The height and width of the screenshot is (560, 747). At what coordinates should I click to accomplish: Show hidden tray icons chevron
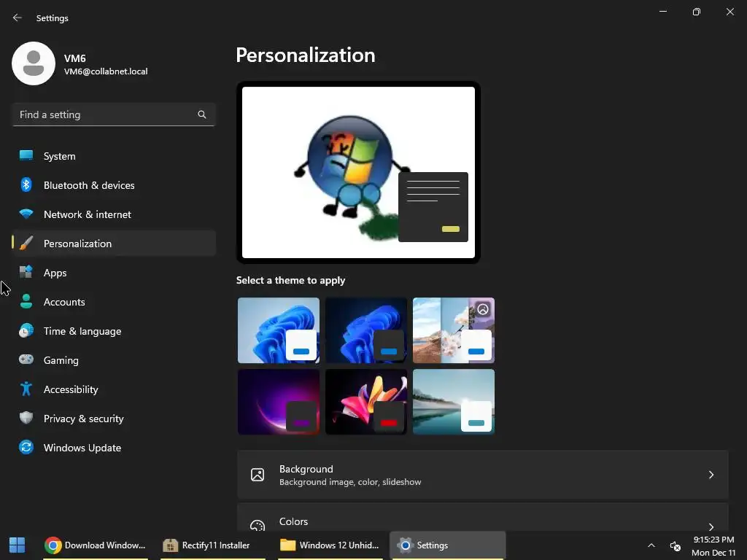pyautogui.click(x=651, y=545)
